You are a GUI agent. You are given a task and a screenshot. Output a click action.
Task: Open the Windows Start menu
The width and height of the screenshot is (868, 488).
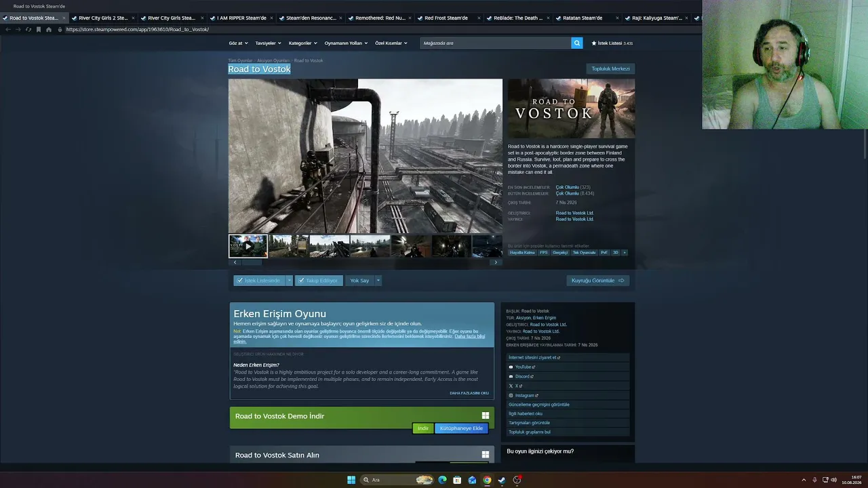(351, 480)
